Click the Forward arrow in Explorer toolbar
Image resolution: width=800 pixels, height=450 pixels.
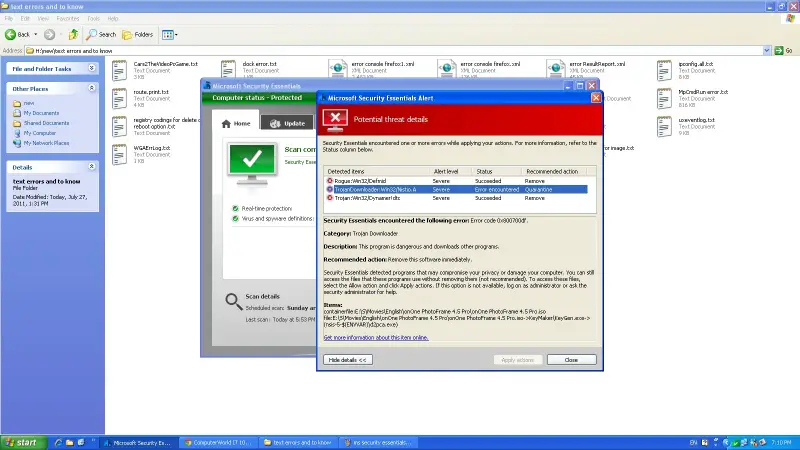point(49,34)
